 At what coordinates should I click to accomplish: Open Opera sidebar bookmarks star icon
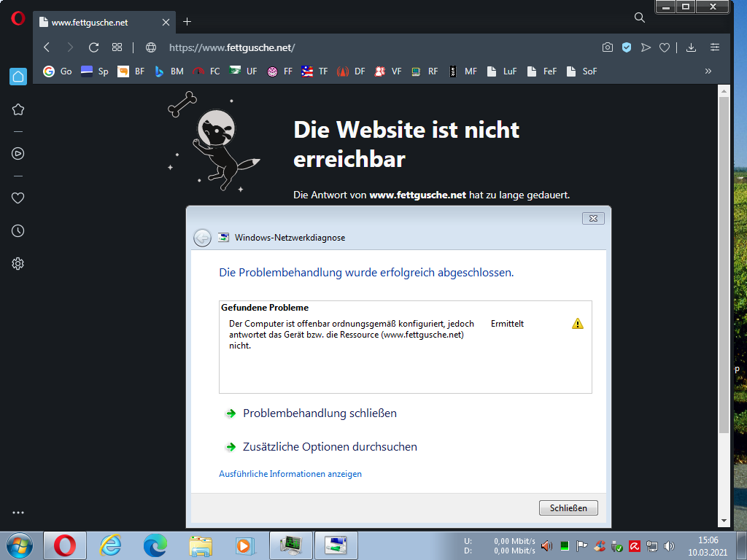coord(18,109)
